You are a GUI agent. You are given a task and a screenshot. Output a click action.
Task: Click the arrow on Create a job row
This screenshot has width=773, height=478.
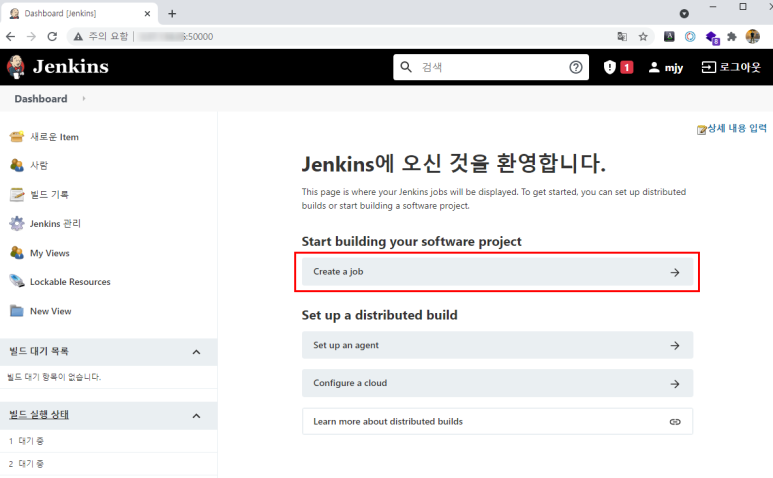click(x=675, y=273)
